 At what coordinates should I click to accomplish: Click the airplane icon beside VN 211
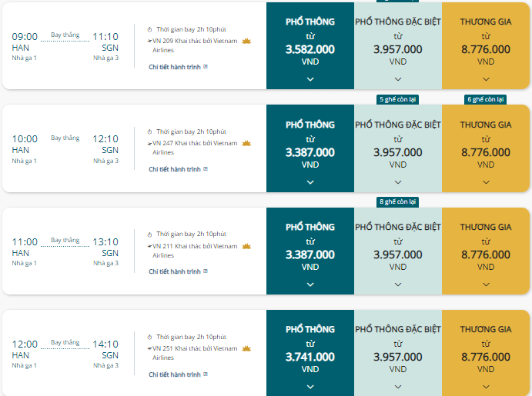(149, 246)
